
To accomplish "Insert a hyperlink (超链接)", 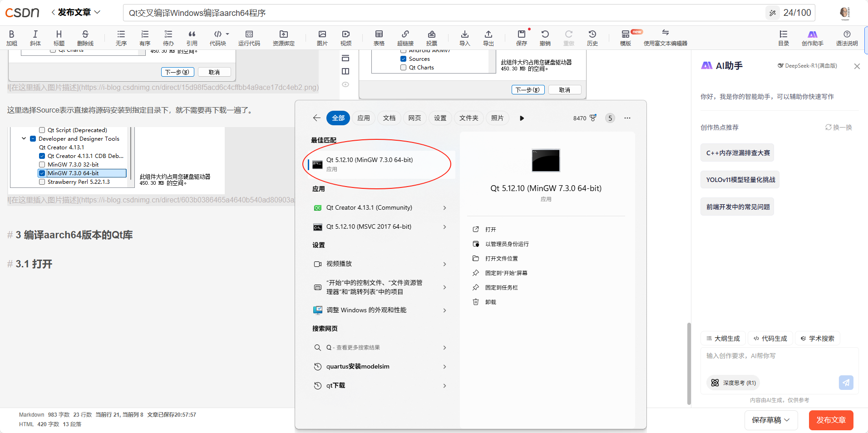I will [405, 38].
